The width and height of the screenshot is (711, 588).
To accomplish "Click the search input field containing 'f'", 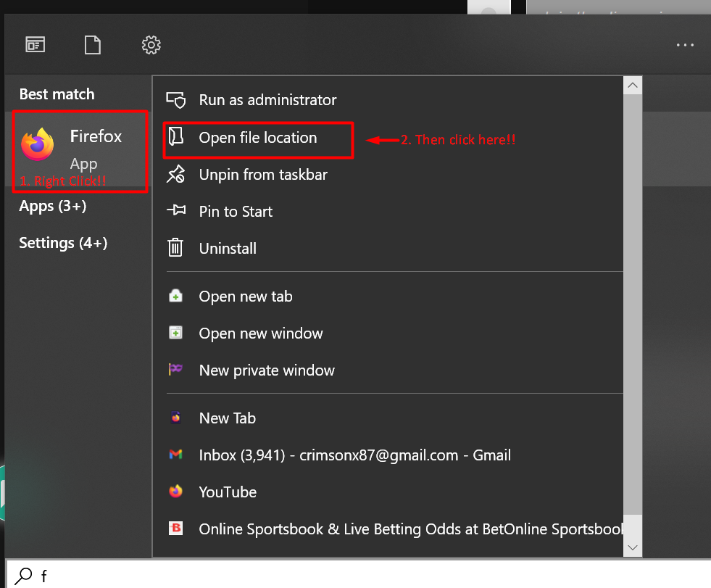I will point(362,576).
